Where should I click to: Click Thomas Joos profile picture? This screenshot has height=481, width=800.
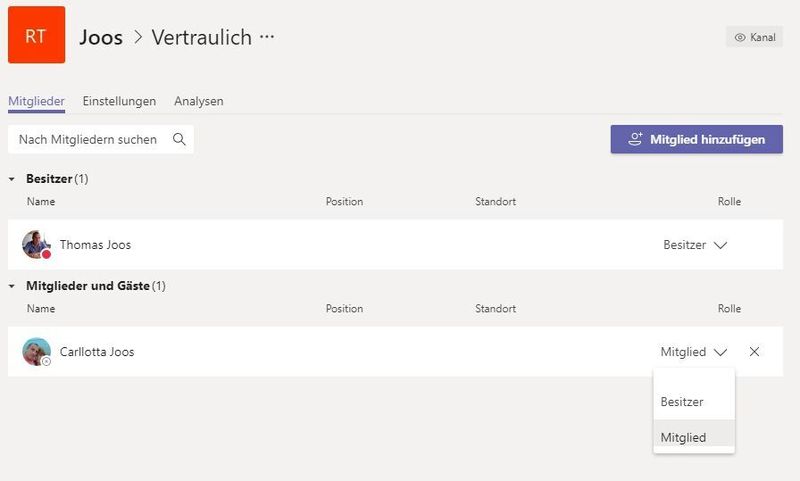click(x=36, y=245)
